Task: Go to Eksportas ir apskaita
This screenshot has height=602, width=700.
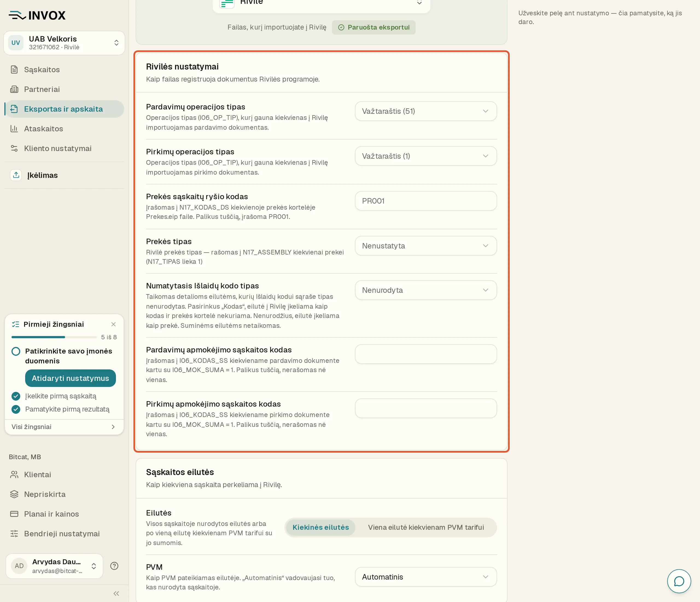Action: click(64, 109)
